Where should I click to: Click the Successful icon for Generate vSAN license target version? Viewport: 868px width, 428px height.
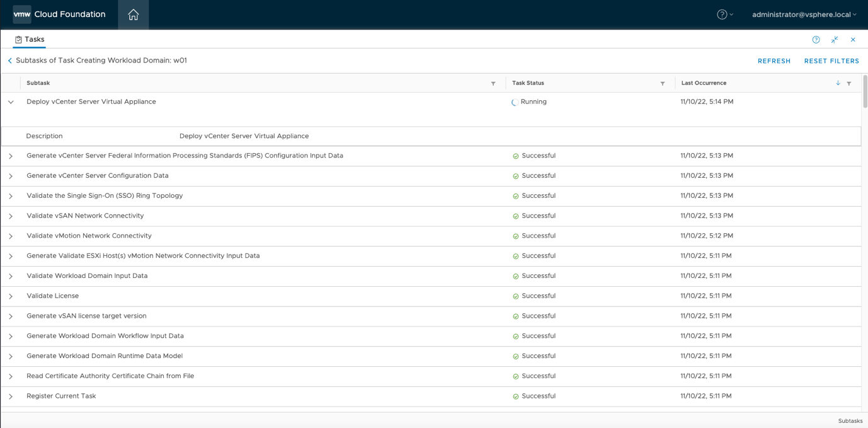[516, 316]
